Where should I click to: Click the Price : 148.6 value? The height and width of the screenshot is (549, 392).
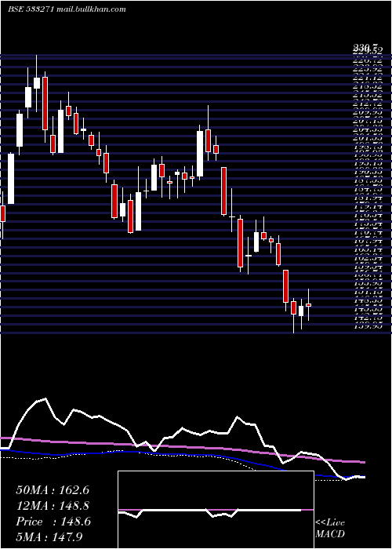click(53, 522)
